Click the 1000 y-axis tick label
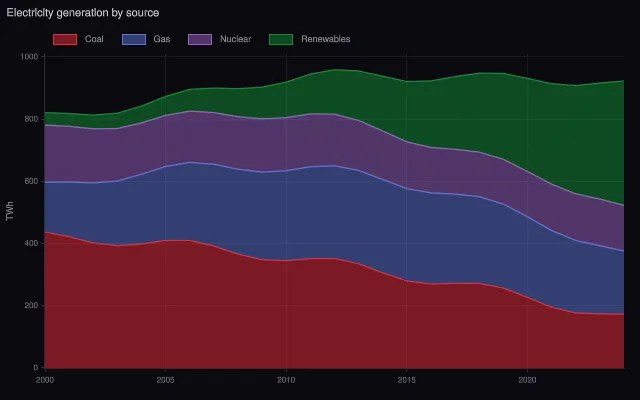640x400 pixels. coord(29,57)
